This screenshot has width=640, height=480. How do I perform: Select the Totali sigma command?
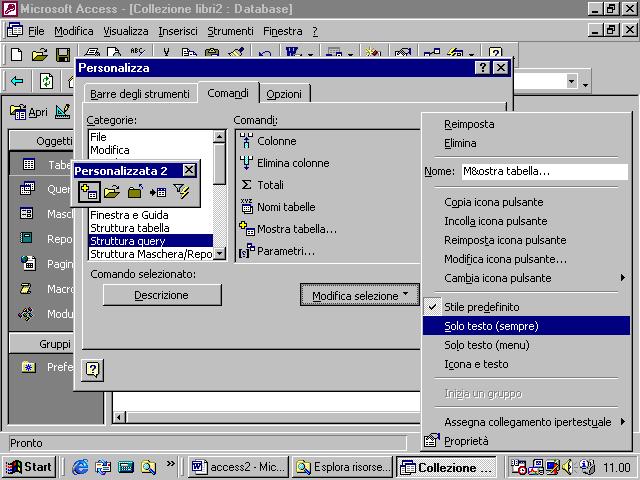(262, 185)
